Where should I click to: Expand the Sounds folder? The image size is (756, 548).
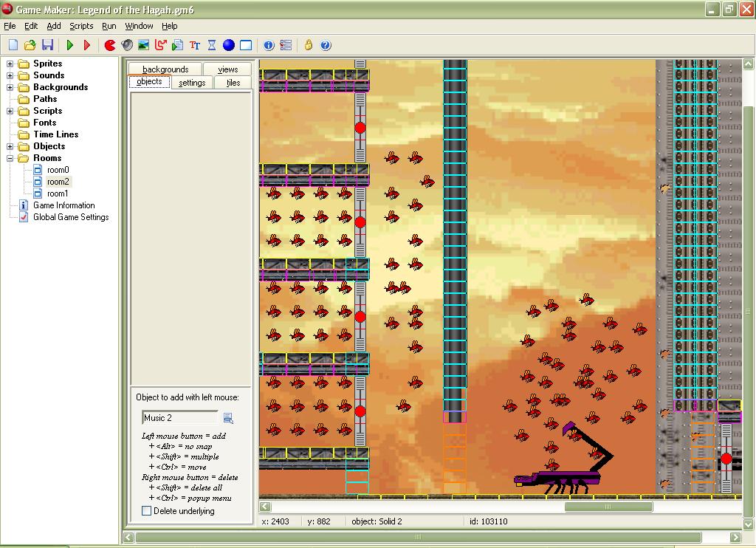tap(10, 76)
